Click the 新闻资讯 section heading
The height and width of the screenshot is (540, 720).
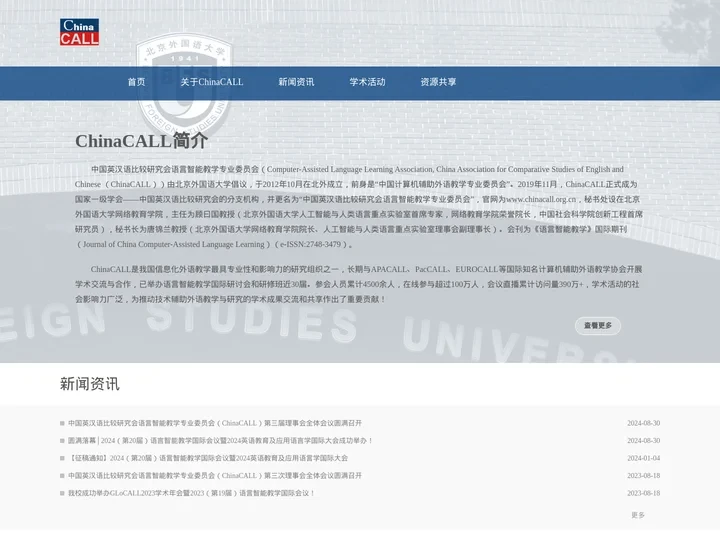90,384
